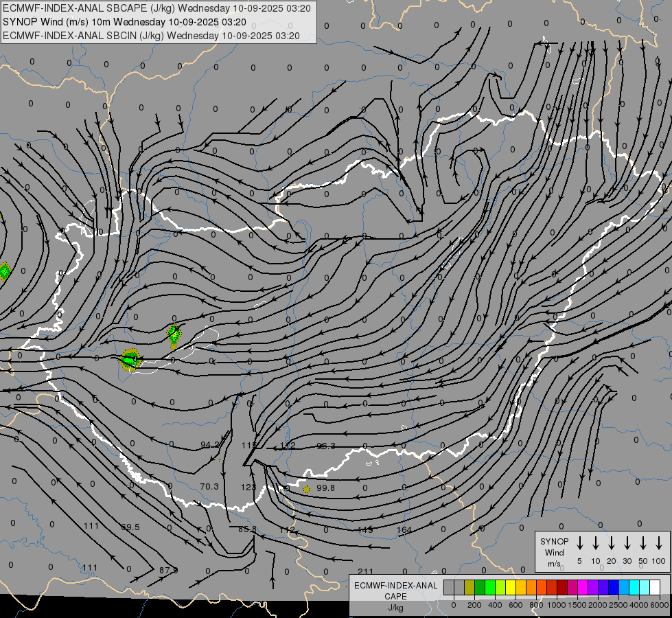
Task: Click the 164 value on the map
Action: (x=404, y=529)
